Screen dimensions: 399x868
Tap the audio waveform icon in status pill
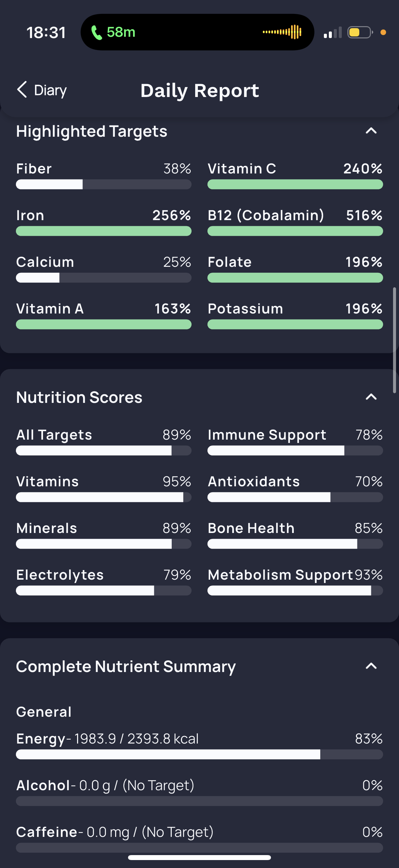(282, 32)
